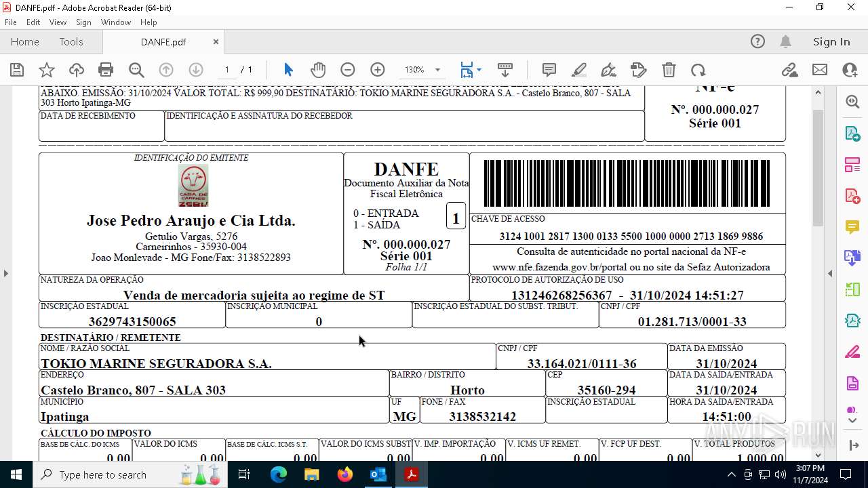Add a sticky note comment
This screenshot has height=488, width=868.
point(549,70)
